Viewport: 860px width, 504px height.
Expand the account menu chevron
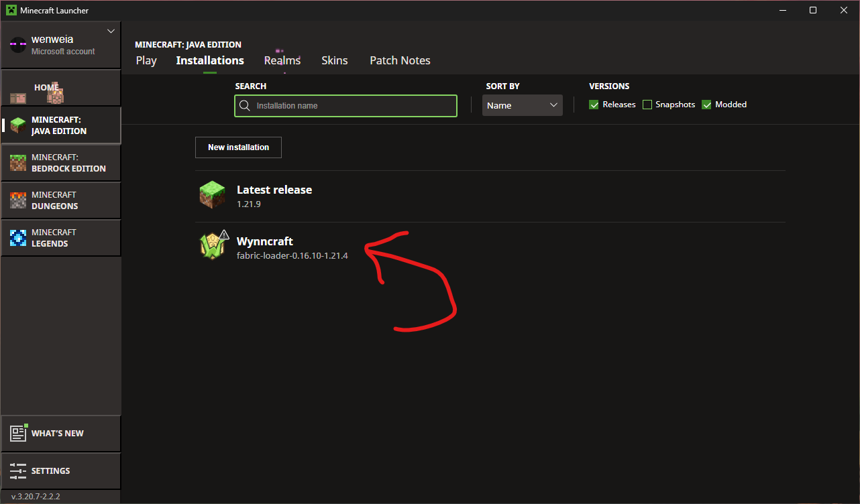pos(111,31)
